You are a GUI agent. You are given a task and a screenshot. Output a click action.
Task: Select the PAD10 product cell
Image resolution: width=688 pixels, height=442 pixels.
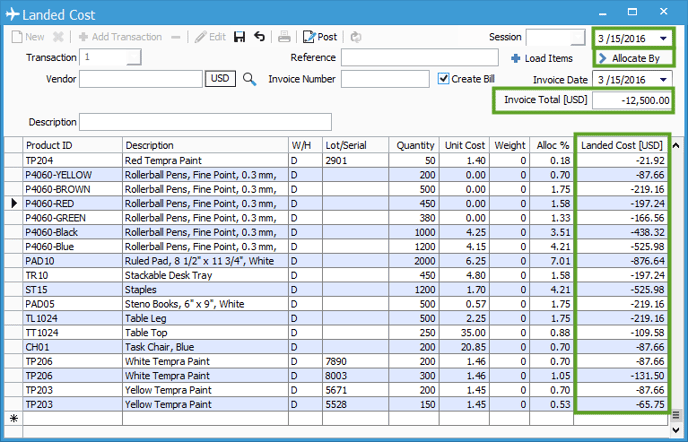[x=72, y=261]
